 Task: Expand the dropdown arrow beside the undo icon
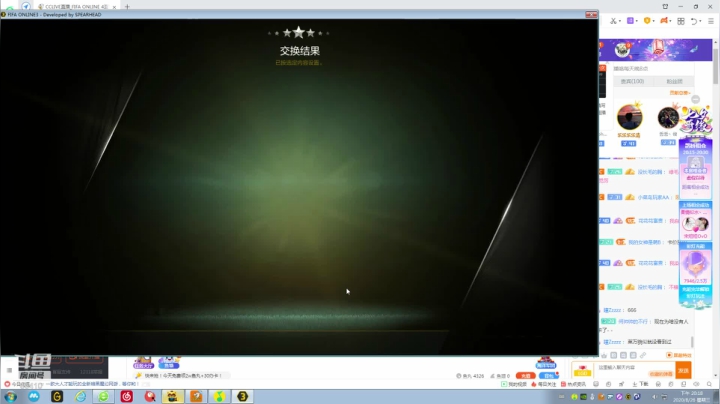701,21
